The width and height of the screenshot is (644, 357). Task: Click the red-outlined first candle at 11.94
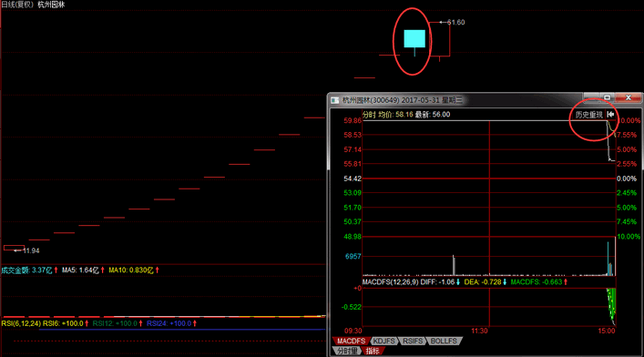point(14,248)
